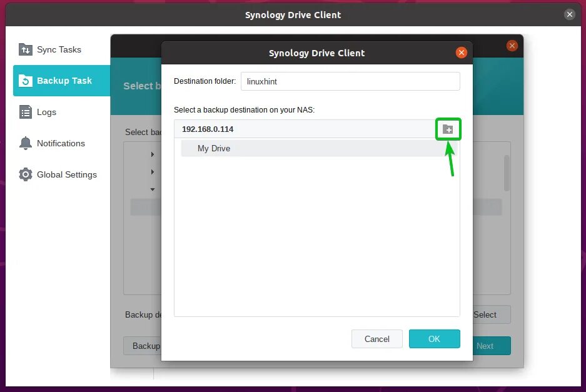This screenshot has width=586, height=392.
Task: Expand the first folder tree arrow in wizard
Action: point(153,154)
